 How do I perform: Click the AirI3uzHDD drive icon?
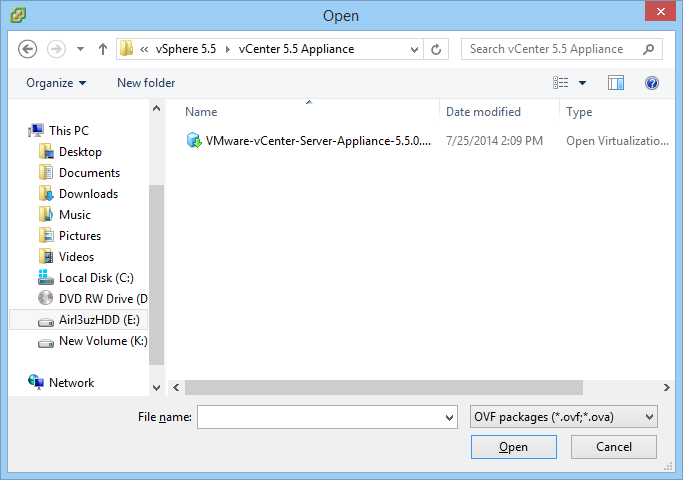click(x=46, y=322)
